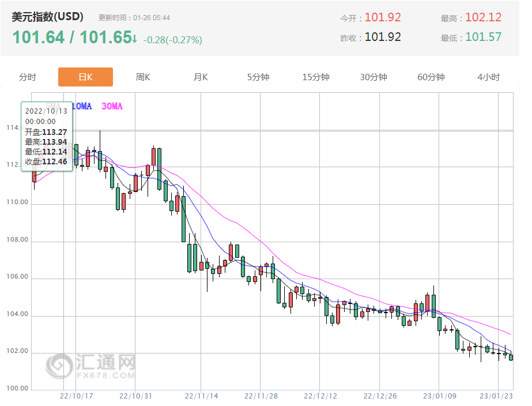
Task: Select the highlighted 日K tab
Action: point(85,77)
